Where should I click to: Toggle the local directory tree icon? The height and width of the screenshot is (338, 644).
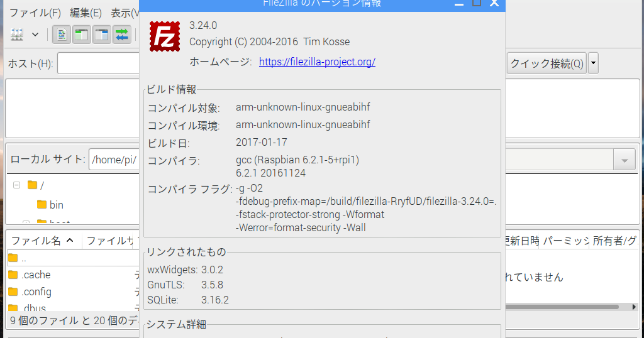click(82, 35)
